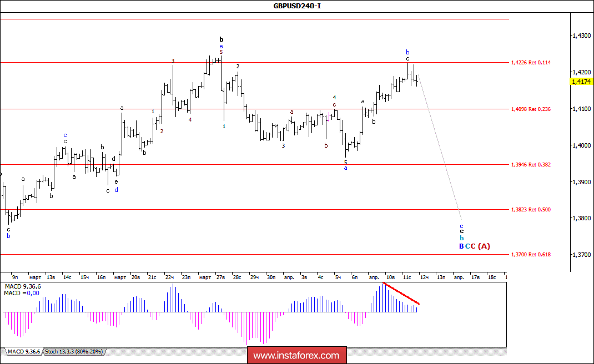Click the 27в date label on time axis
This screenshot has width=594, height=364.
click(x=220, y=277)
